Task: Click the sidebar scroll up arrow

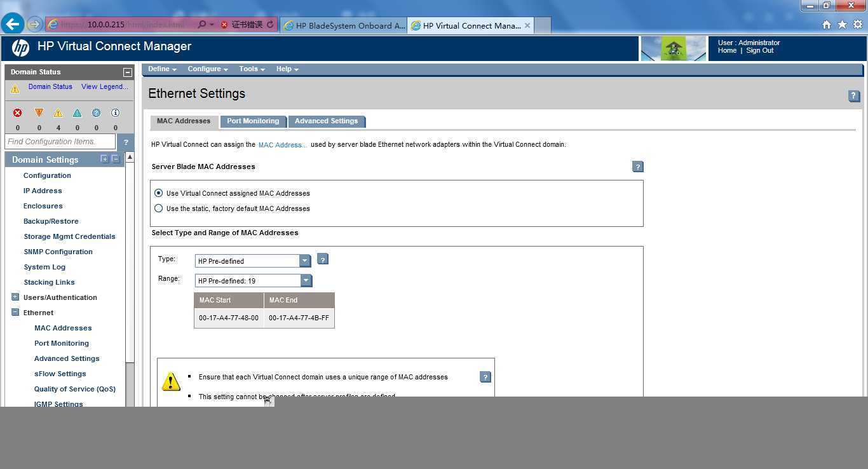Action: coord(130,157)
